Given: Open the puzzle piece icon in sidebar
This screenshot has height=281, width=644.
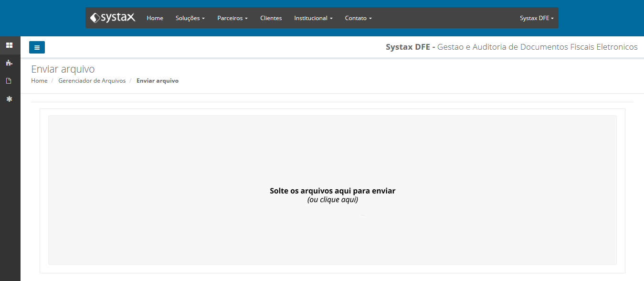Looking at the screenshot, I should click(9, 63).
